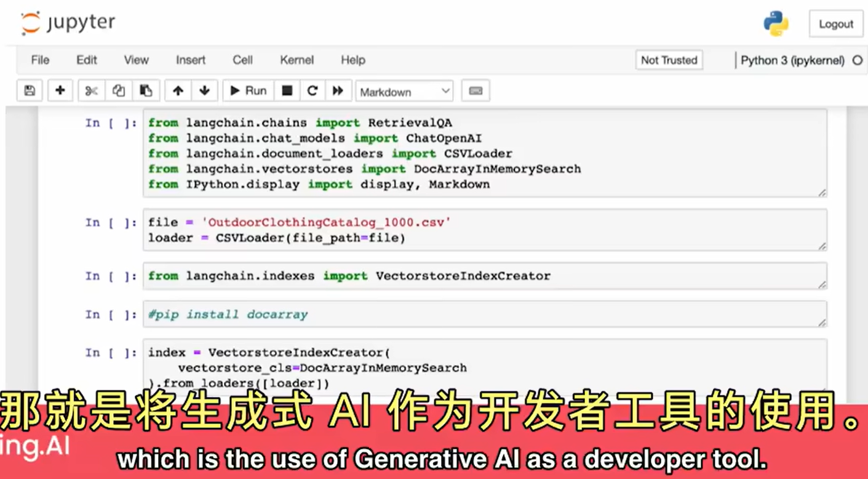Open cell type Markdown dropdown
Image resolution: width=868 pixels, height=479 pixels.
click(x=404, y=91)
